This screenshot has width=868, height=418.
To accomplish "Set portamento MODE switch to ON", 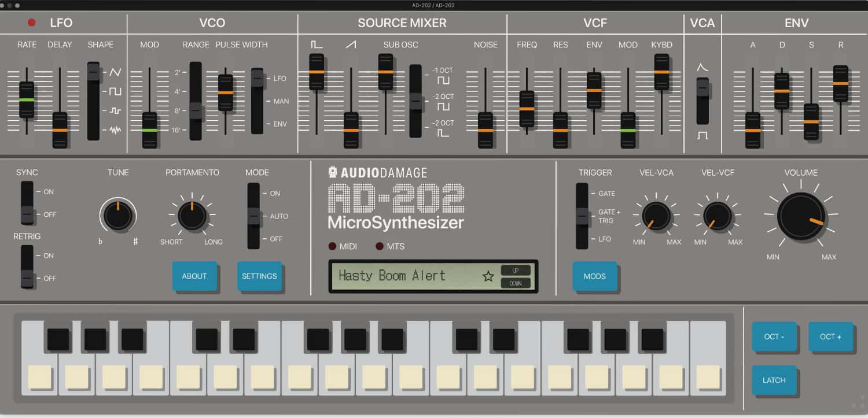I will tap(274, 194).
